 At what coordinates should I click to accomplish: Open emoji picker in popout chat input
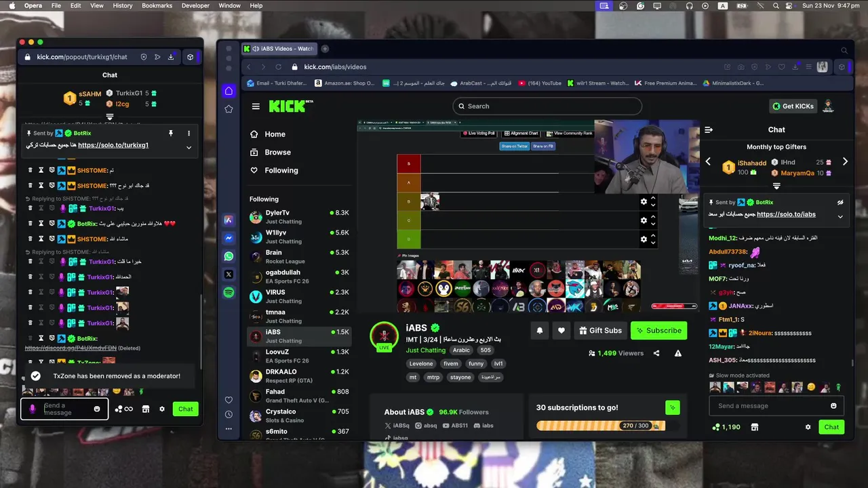pyautogui.click(x=97, y=409)
